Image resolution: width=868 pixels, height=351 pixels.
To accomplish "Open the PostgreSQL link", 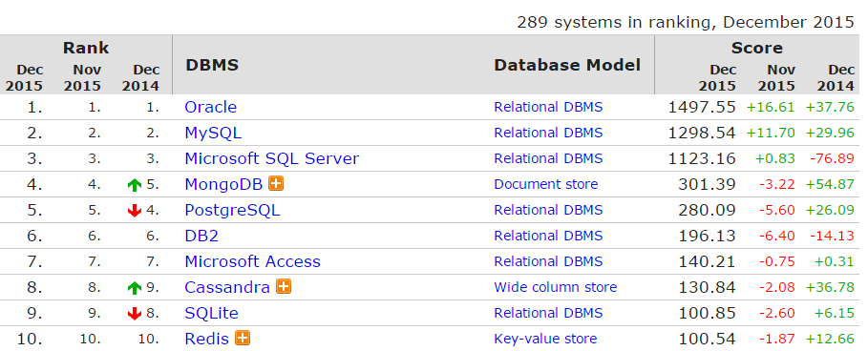I will click(x=232, y=210).
